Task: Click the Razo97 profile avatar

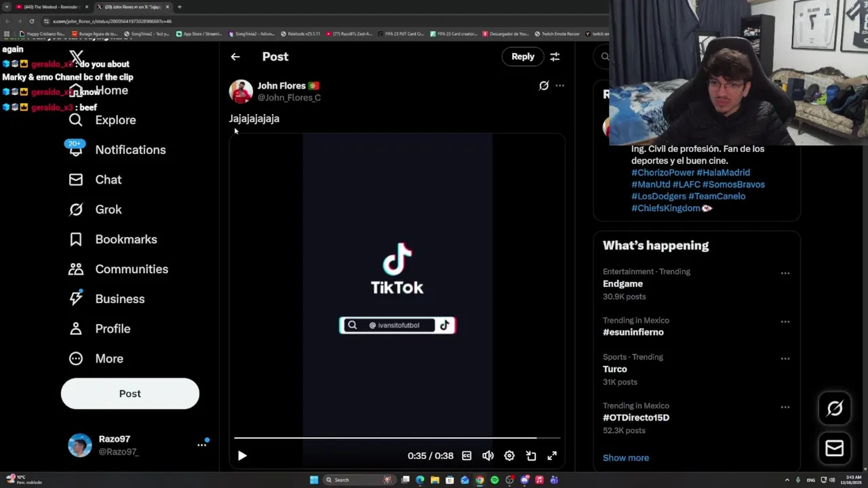Action: point(79,445)
